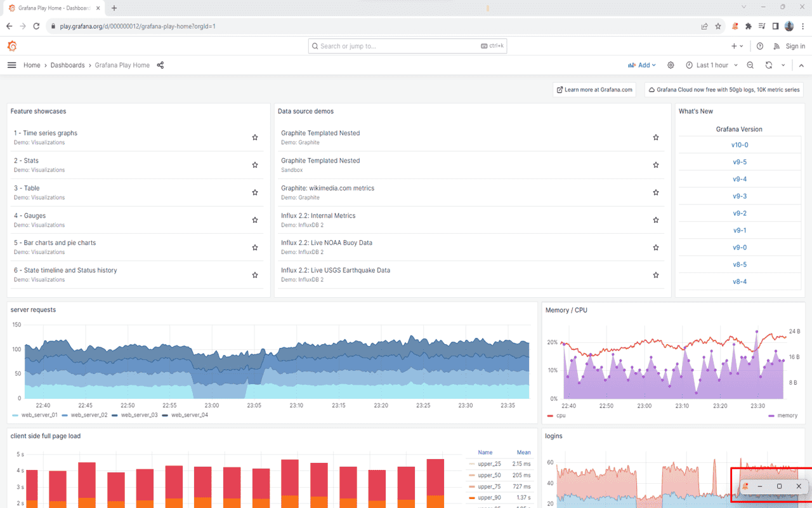812x508 pixels.
Task: Open the Chrome extensions puzzle icon
Action: [x=749, y=26]
